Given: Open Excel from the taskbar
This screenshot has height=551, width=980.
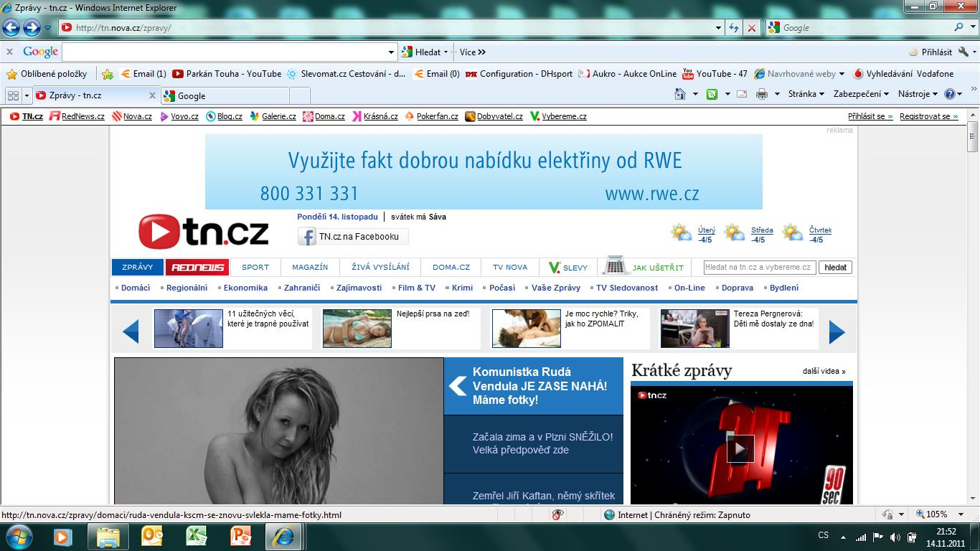Looking at the screenshot, I should 196,536.
